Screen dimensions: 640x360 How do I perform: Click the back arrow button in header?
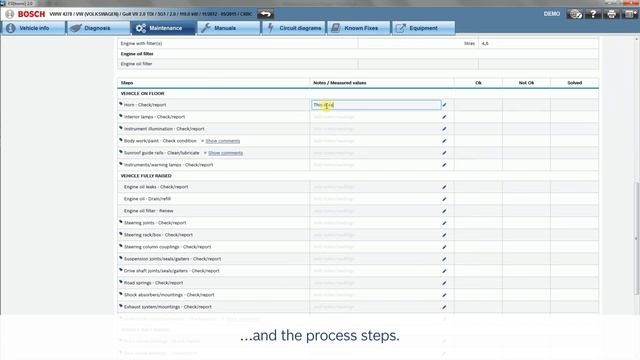[x=265, y=14]
